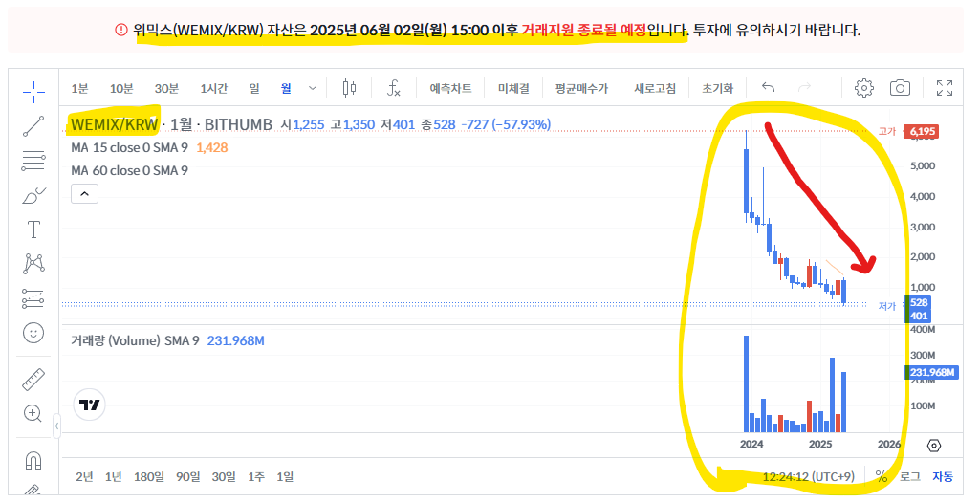Toggle the magnet snap mode
Image resolution: width=980 pixels, height=503 pixels.
[33, 461]
